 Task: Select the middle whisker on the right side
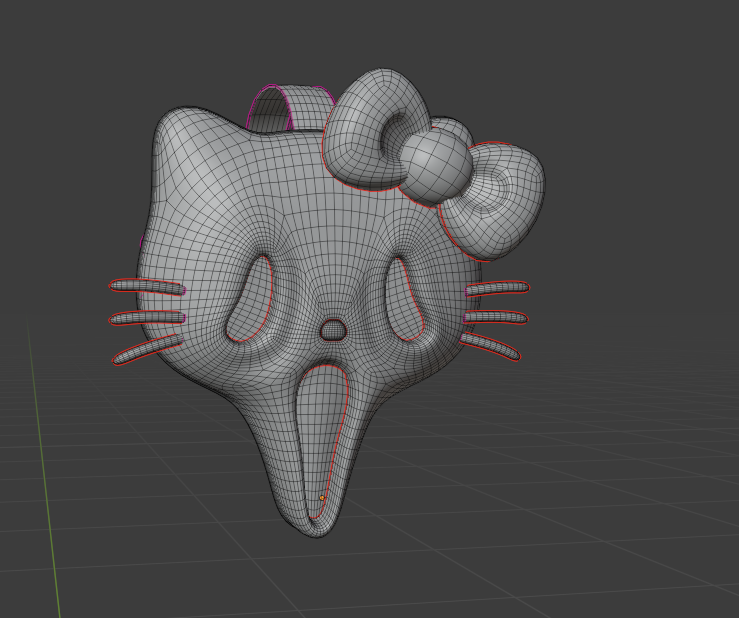(495, 318)
